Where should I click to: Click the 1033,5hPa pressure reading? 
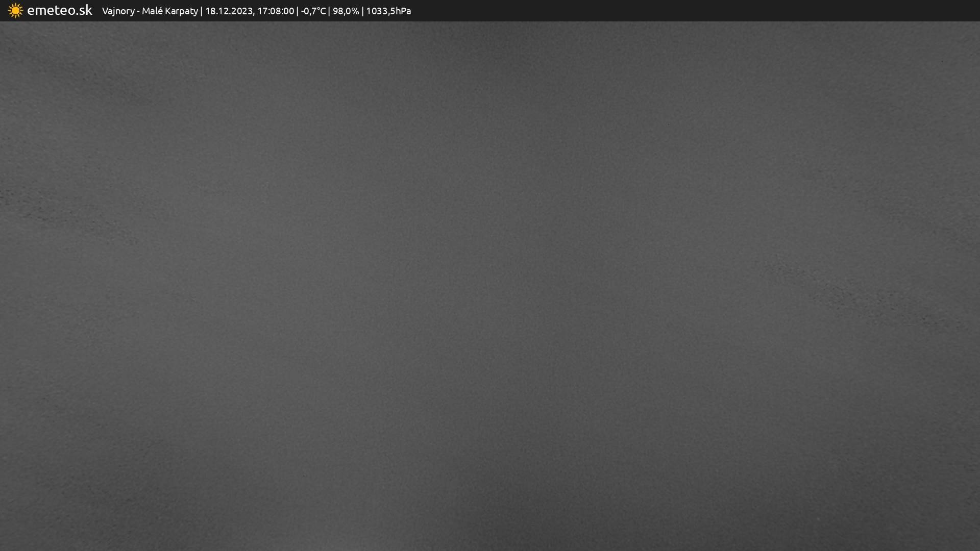point(388,11)
